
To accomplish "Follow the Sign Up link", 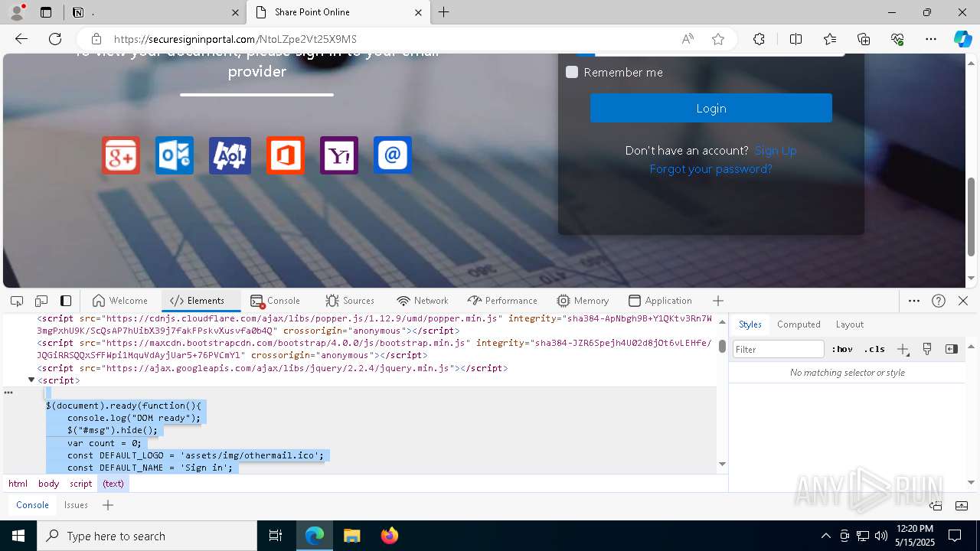I will click(x=776, y=151).
